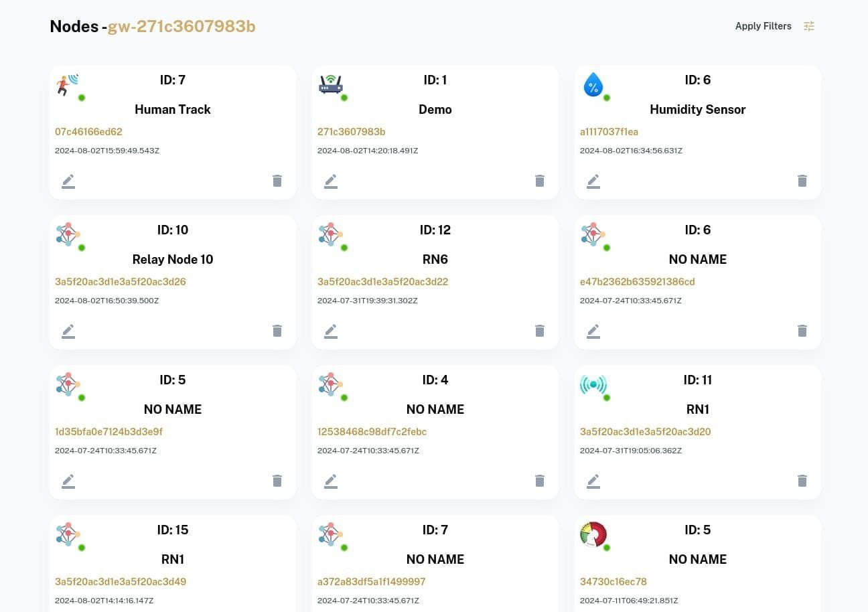
Task: Click timestamp 2024-08-02T16:34:56.631Z
Action: pyautogui.click(x=632, y=151)
